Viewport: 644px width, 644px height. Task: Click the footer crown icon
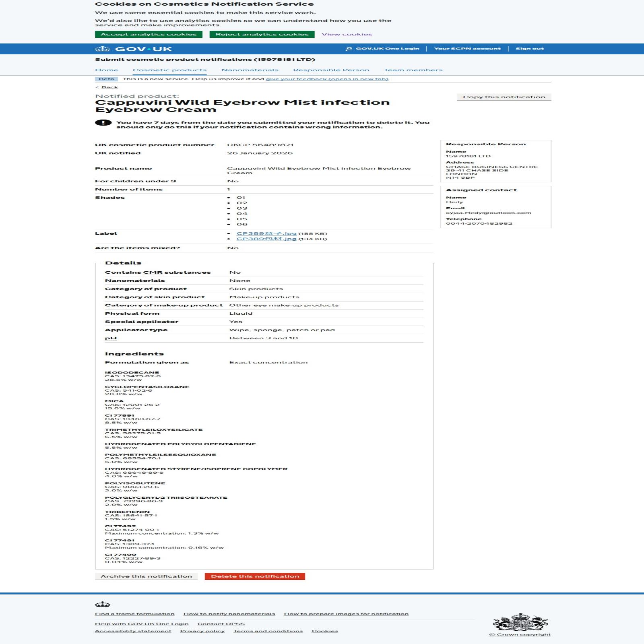pyautogui.click(x=102, y=604)
